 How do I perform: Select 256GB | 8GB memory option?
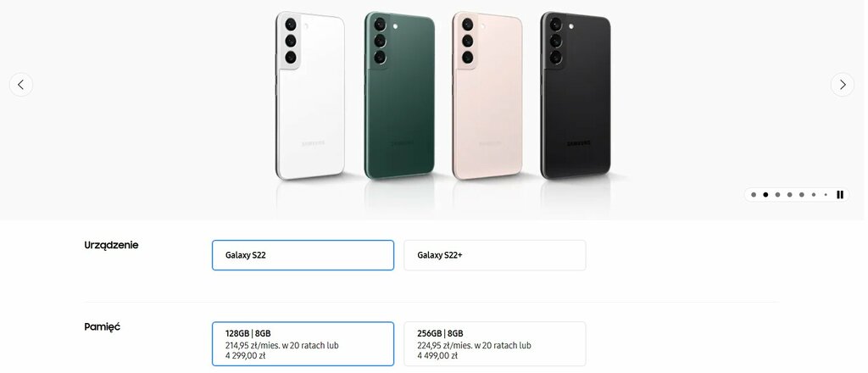pyautogui.click(x=495, y=343)
